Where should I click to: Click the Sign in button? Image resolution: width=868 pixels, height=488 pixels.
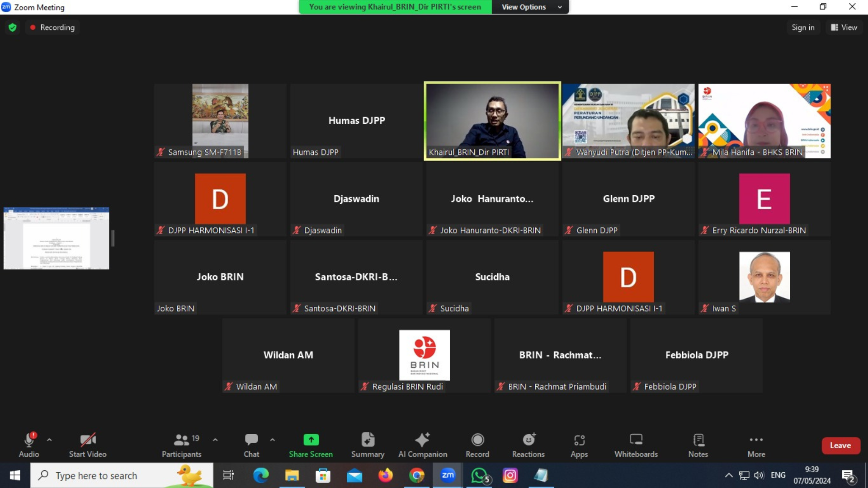tap(803, 27)
